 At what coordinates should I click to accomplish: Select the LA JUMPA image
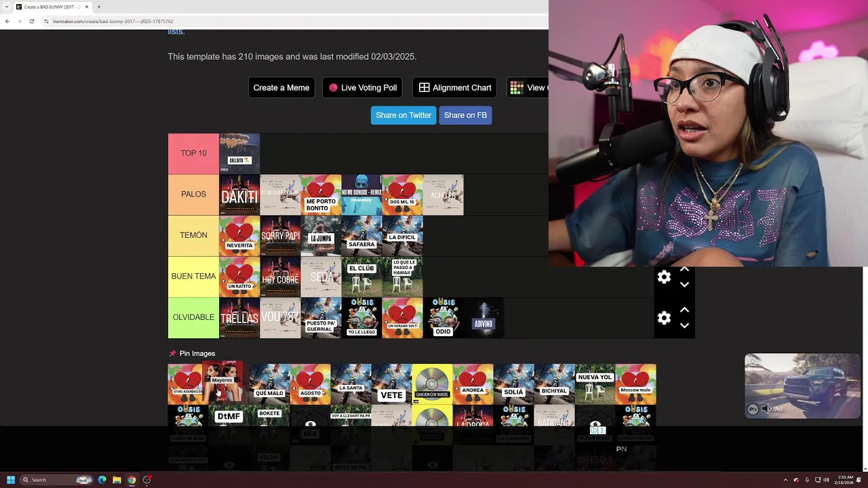[321, 236]
